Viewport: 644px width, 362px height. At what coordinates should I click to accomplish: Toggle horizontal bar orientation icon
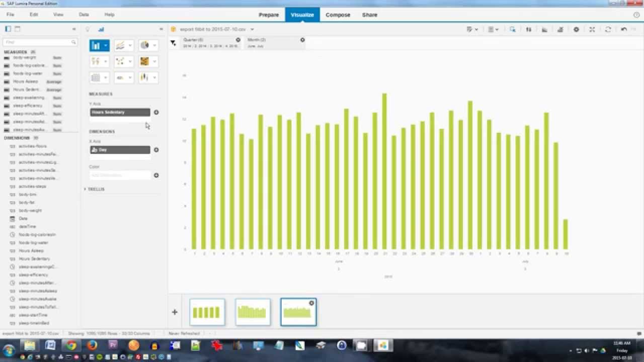click(x=544, y=30)
